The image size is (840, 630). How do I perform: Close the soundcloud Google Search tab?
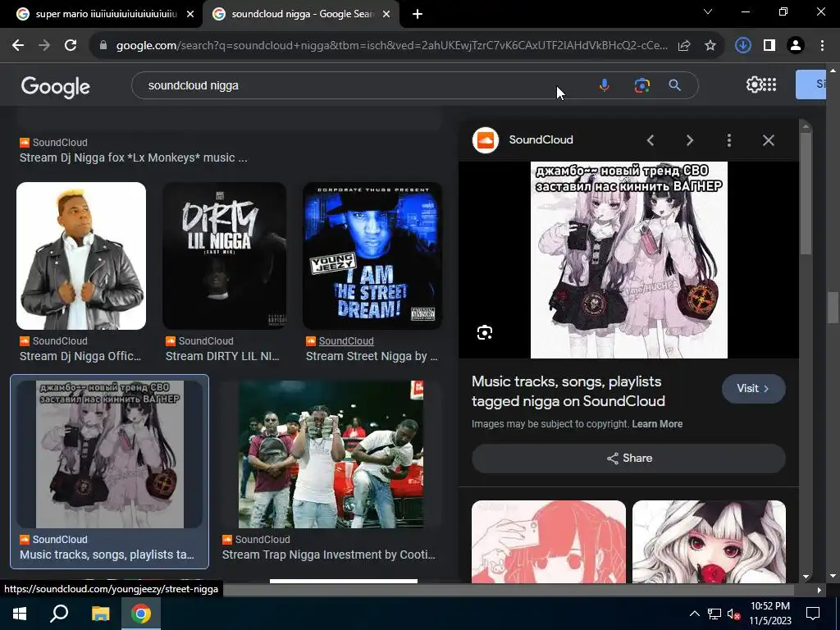point(386,15)
